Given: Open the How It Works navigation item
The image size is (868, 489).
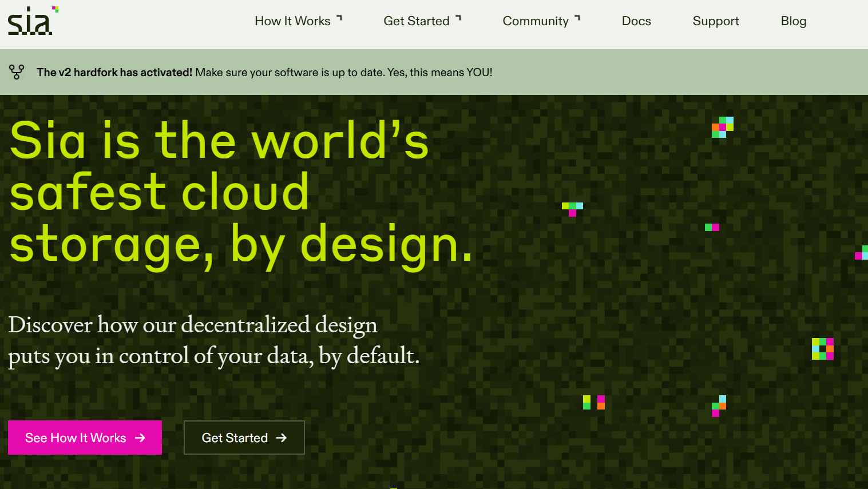Looking at the screenshot, I should [292, 21].
